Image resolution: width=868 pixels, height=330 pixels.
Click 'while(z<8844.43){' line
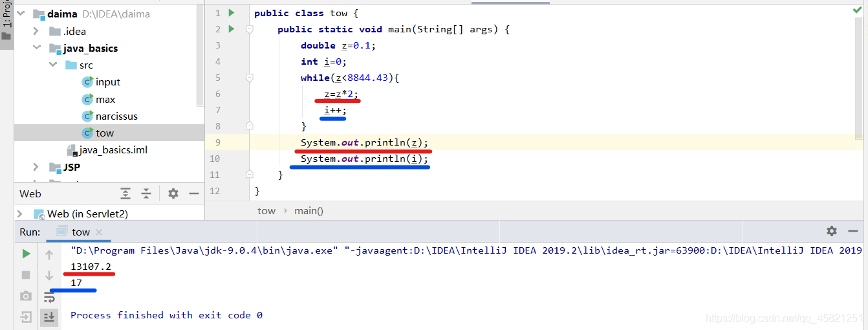[x=351, y=78]
